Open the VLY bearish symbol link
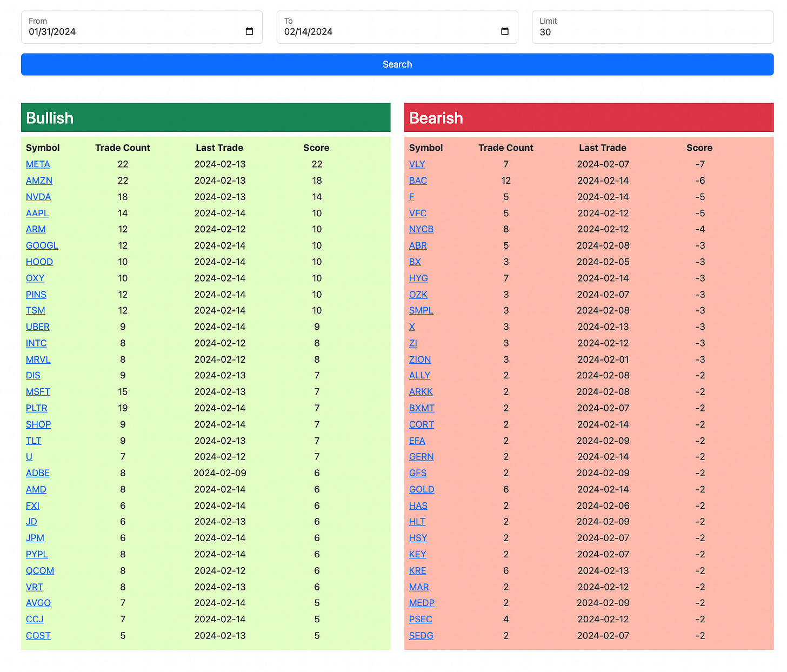The height and width of the screenshot is (672, 787). (x=417, y=164)
